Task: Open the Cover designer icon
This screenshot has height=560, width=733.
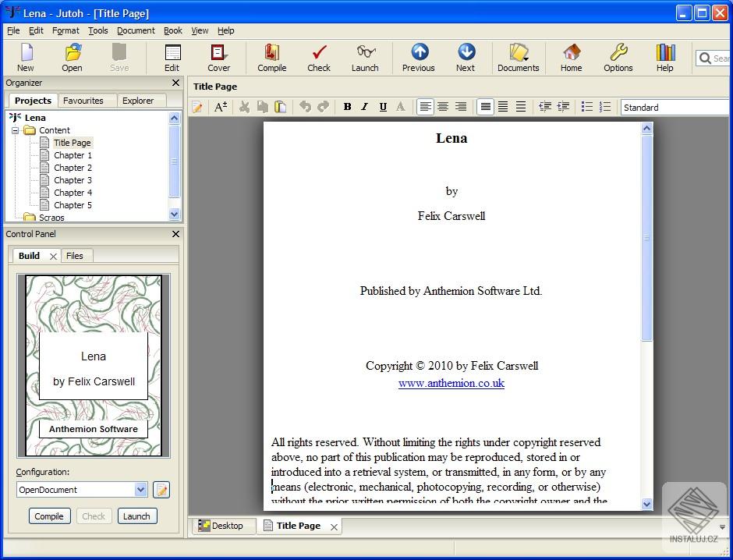Action: 219,58
